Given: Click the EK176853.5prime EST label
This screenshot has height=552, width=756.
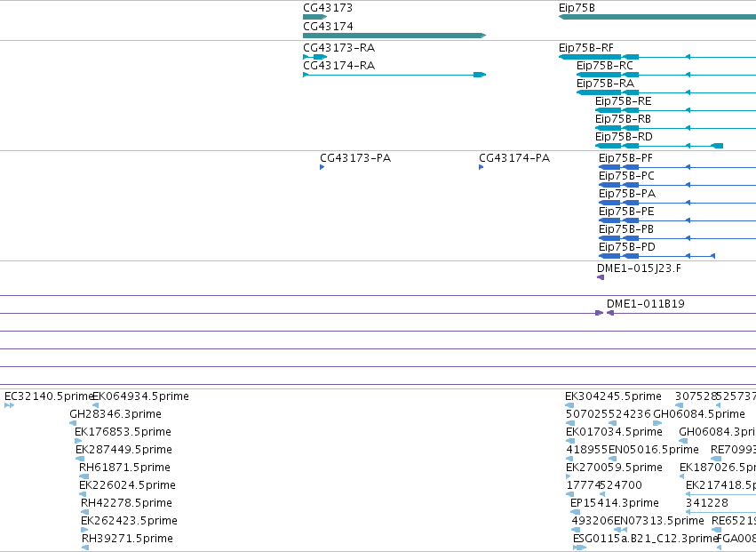Looking at the screenshot, I should click(x=123, y=432).
